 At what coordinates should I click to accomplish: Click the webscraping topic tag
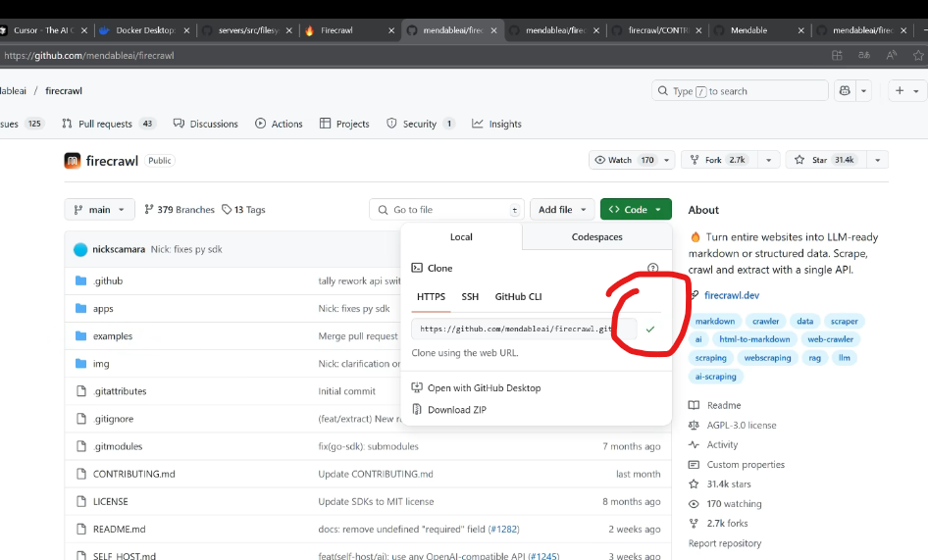click(x=767, y=358)
